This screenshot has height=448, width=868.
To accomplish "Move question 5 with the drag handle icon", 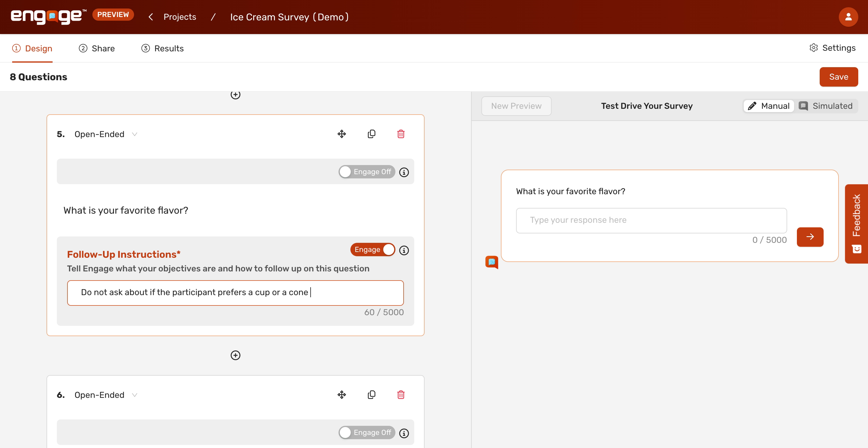I will [342, 134].
